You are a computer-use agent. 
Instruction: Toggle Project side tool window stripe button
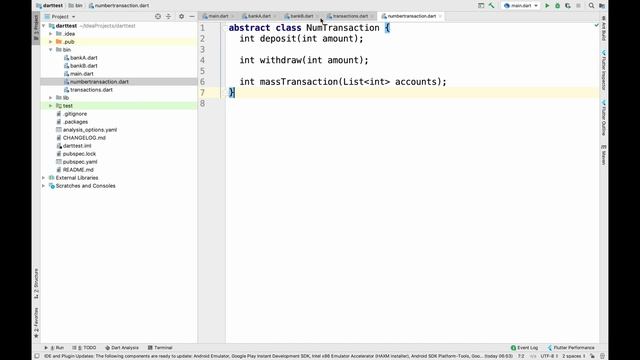pos(36,28)
